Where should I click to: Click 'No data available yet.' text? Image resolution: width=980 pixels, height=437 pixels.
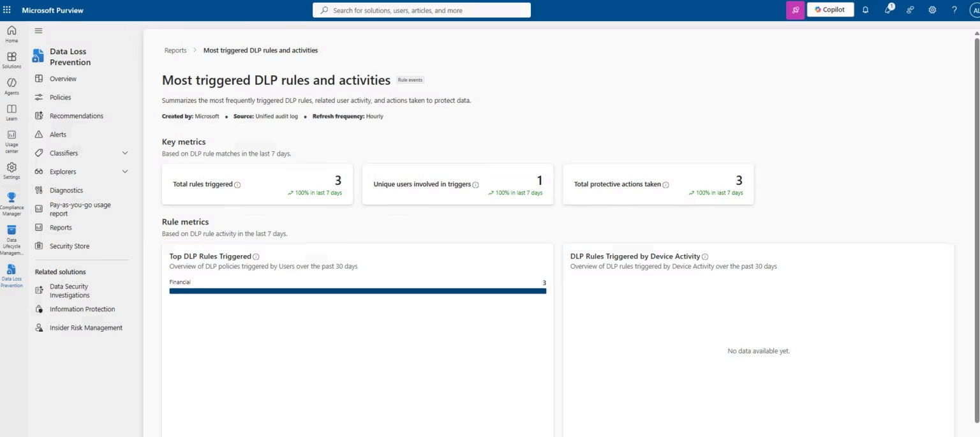click(759, 352)
